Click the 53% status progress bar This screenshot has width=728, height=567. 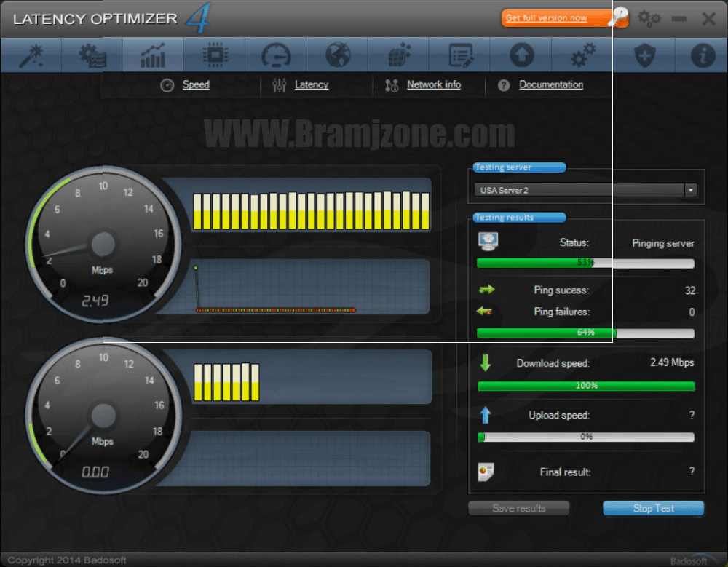585,263
